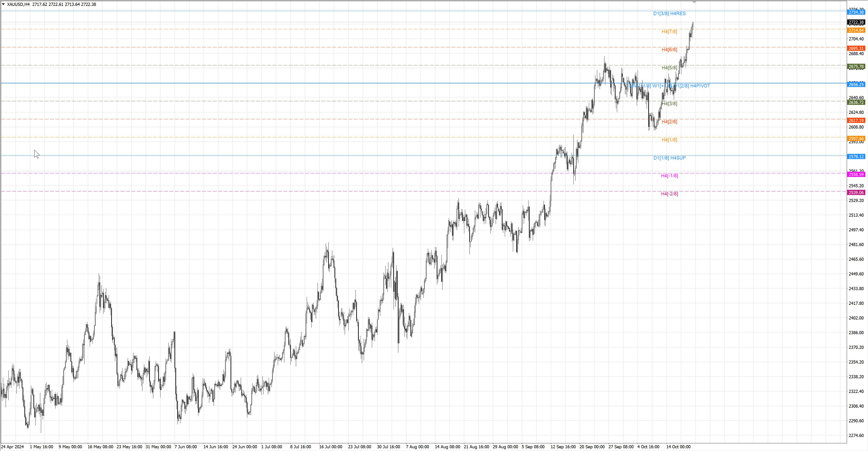Image resolution: width=868 pixels, height=451 pixels.
Task: Click the black 2722.38 current price tag
Action: 856,22
